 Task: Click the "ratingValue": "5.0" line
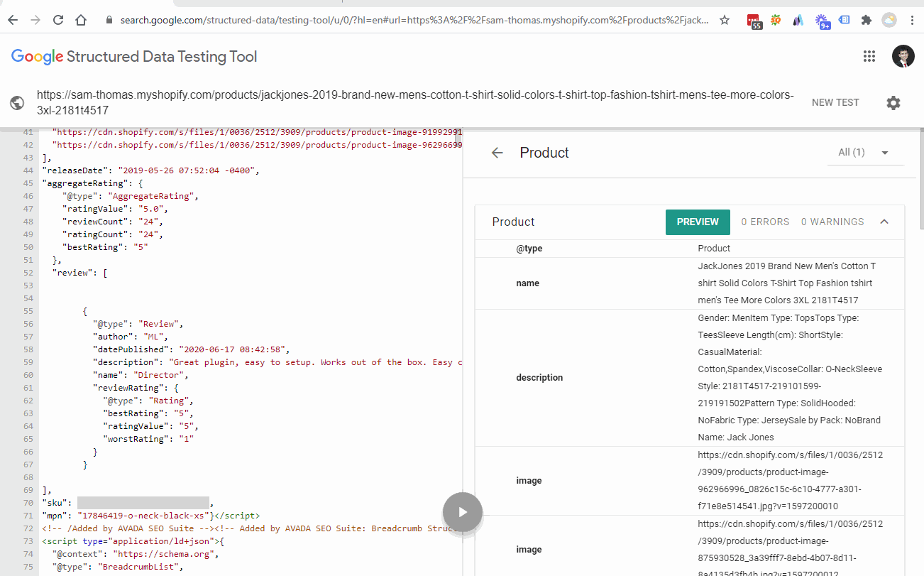(115, 209)
